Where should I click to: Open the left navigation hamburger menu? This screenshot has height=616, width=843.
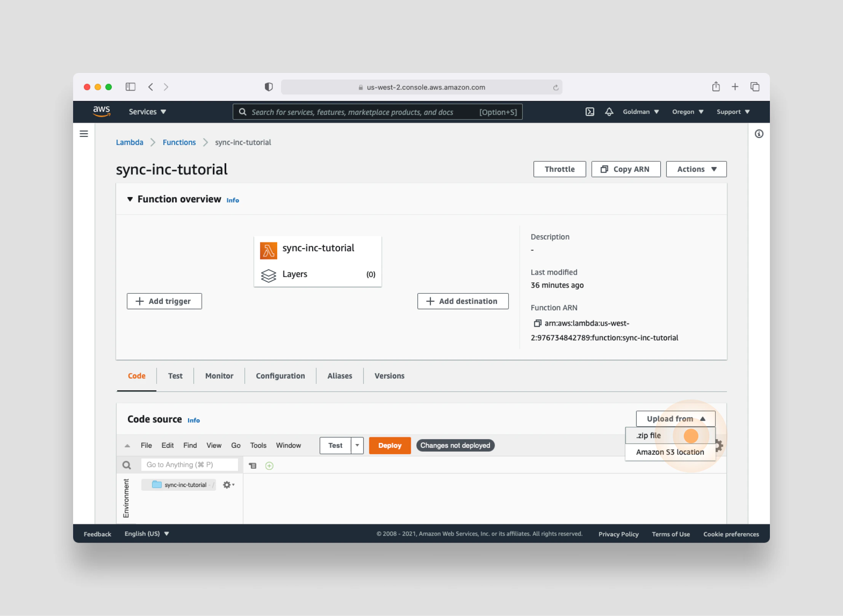pyautogui.click(x=84, y=134)
